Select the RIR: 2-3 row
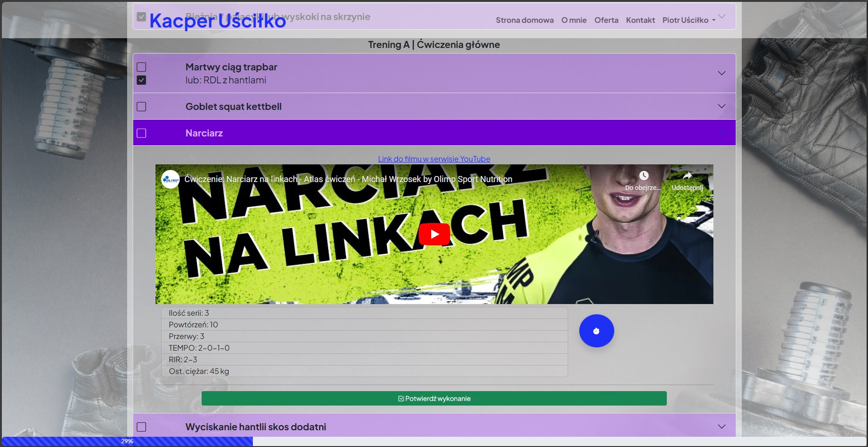The width and height of the screenshot is (868, 447). pos(365,359)
